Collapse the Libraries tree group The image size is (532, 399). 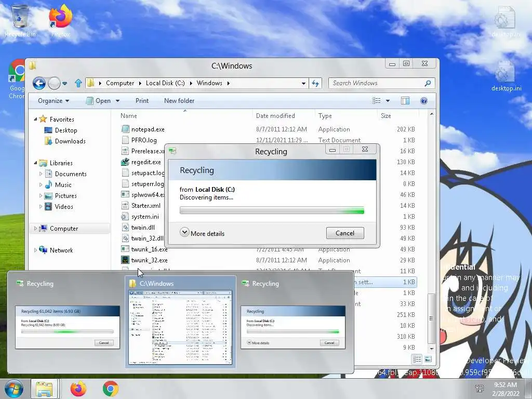(x=35, y=163)
